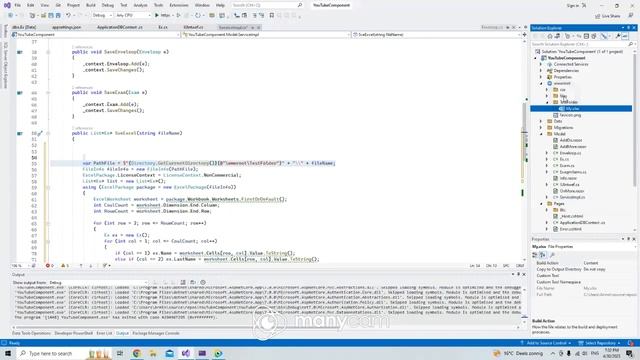Open the Error List tab
Screen dimensions: 640x360
(x=104, y=333)
